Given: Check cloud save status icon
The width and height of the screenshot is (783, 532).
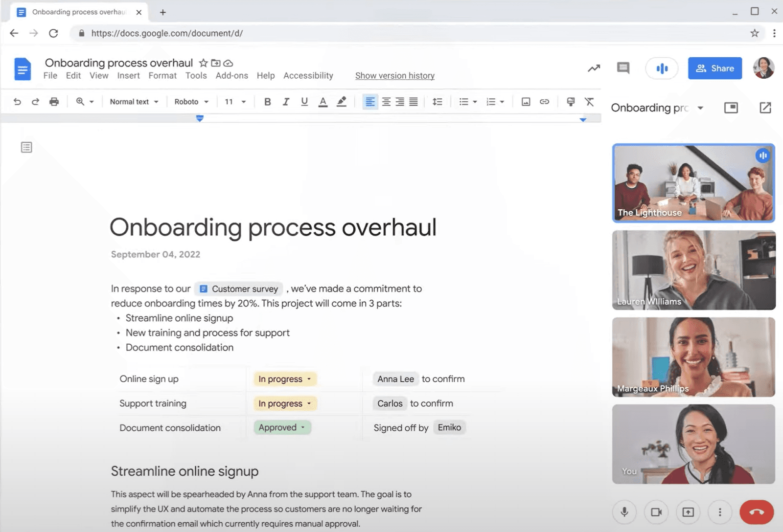Looking at the screenshot, I should pyautogui.click(x=228, y=63).
